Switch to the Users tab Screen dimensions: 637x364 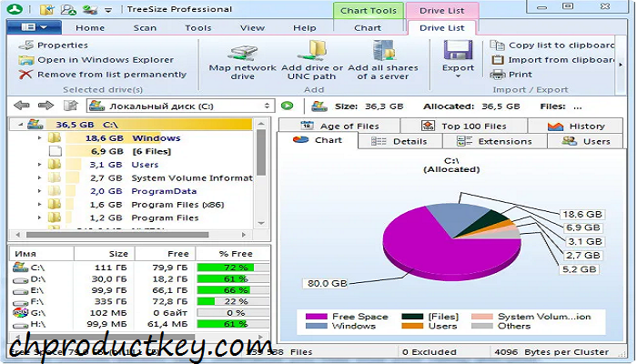(585, 141)
